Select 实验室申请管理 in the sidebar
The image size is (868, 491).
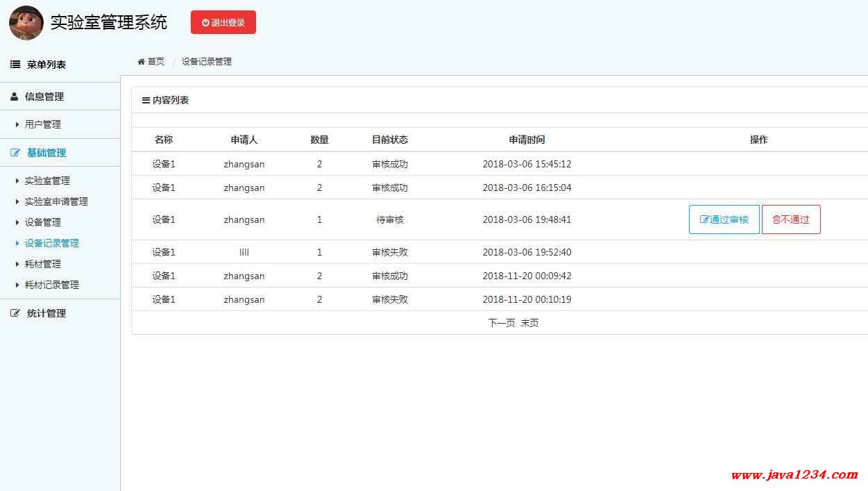tap(56, 201)
